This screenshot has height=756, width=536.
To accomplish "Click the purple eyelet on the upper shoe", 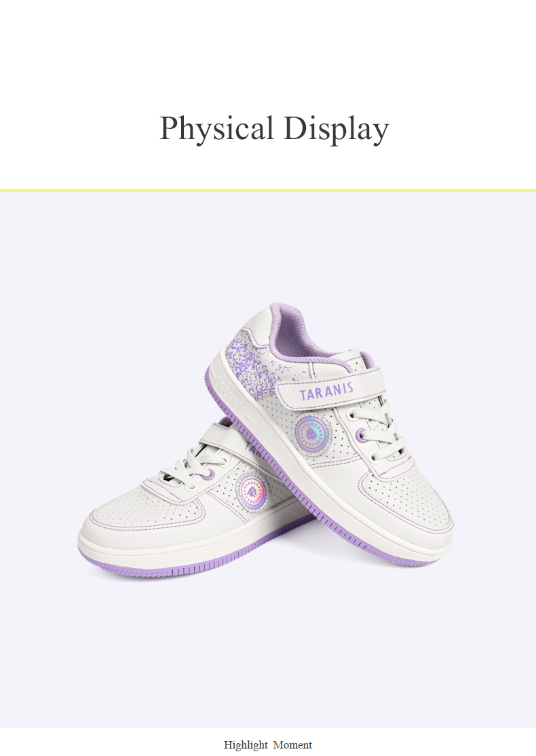I will click(x=362, y=436).
